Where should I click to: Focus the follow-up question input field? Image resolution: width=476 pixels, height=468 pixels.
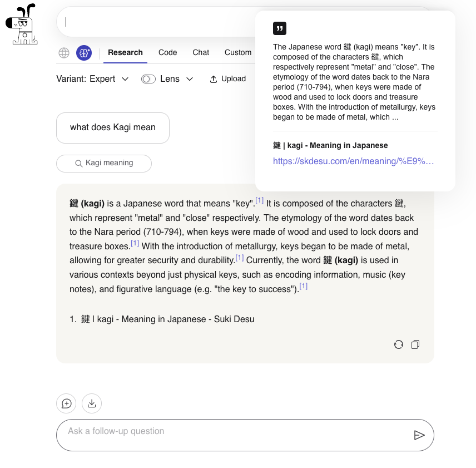[x=234, y=435]
